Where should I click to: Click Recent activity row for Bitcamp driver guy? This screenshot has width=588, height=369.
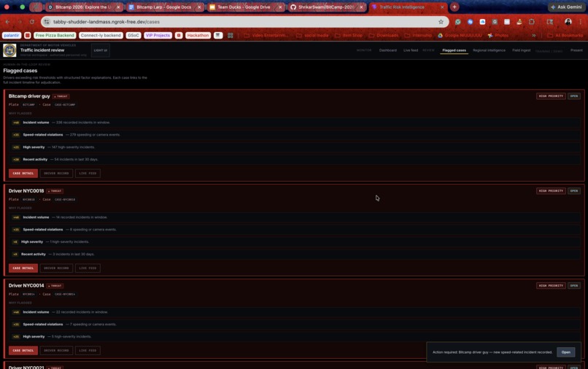click(295, 160)
